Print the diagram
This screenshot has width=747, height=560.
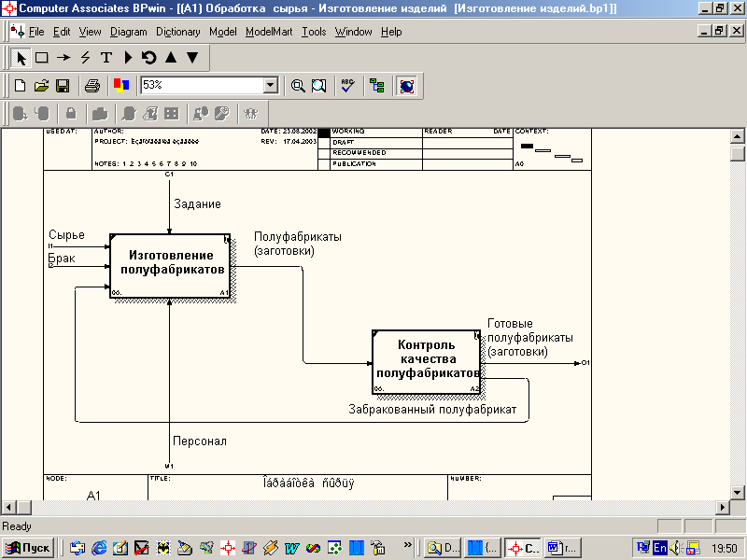tap(92, 86)
